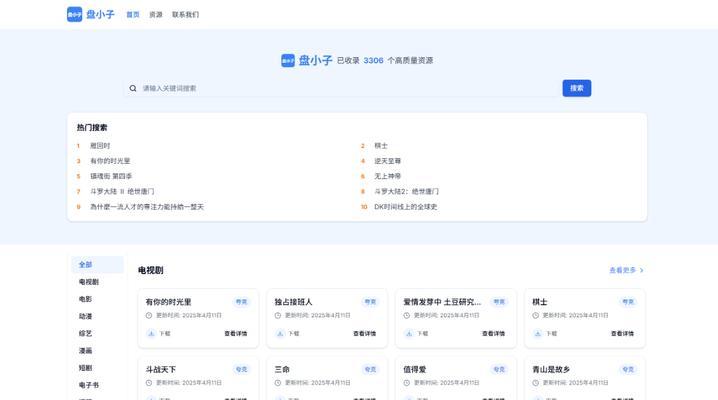
Task: Click hot search DK时间线上的全球史
Action: pos(405,207)
